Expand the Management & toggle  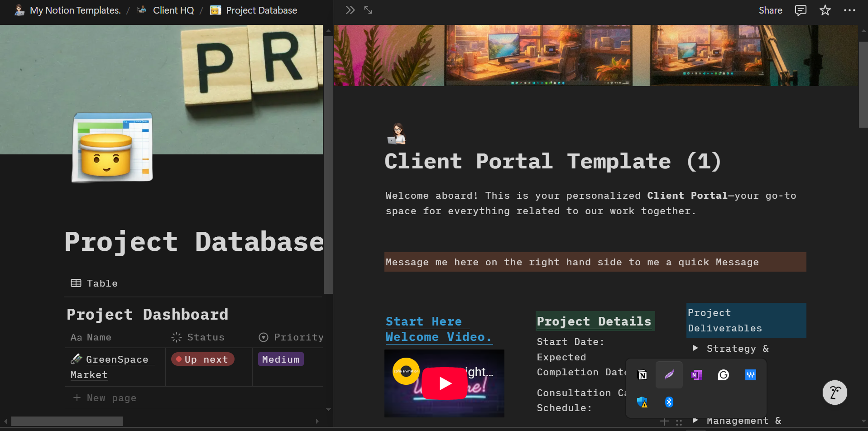695,420
